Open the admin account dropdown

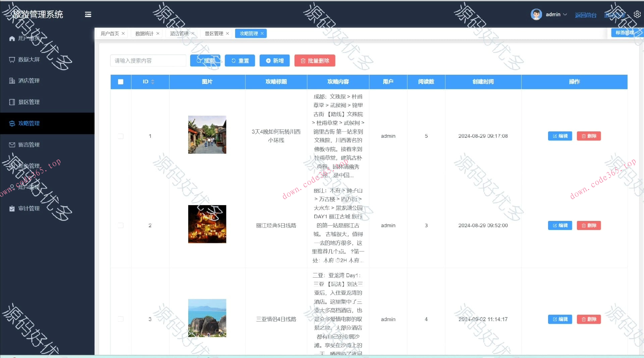[553, 14]
